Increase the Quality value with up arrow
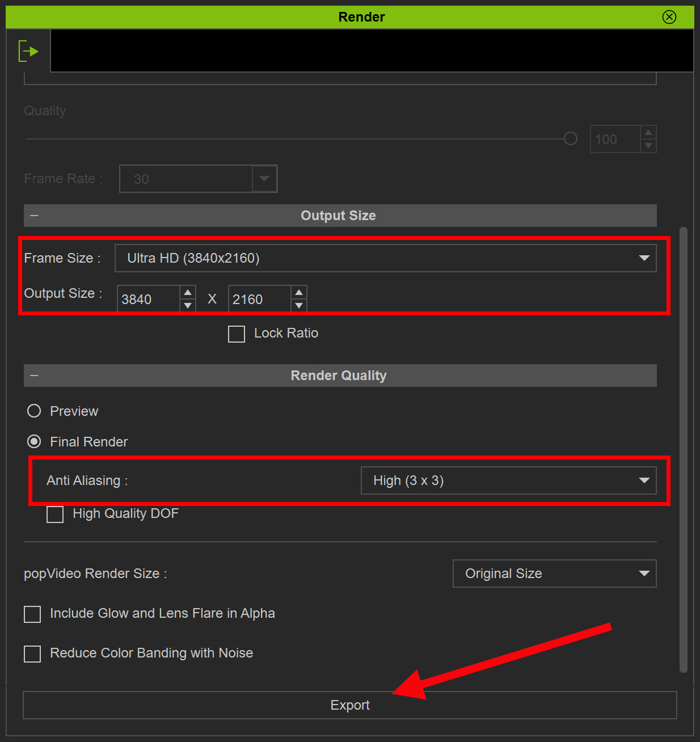The width and height of the screenshot is (700, 742). (648, 132)
